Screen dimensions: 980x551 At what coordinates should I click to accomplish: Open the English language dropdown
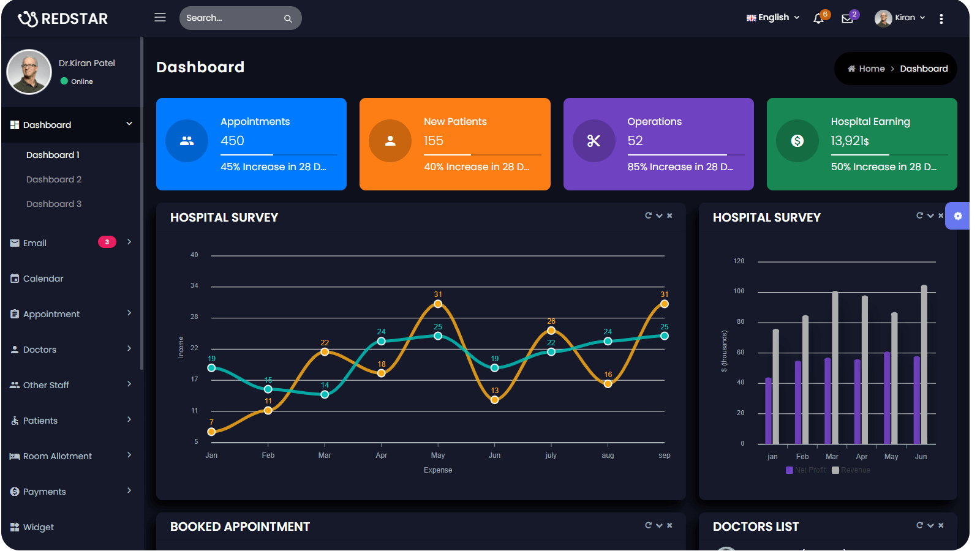tap(773, 18)
